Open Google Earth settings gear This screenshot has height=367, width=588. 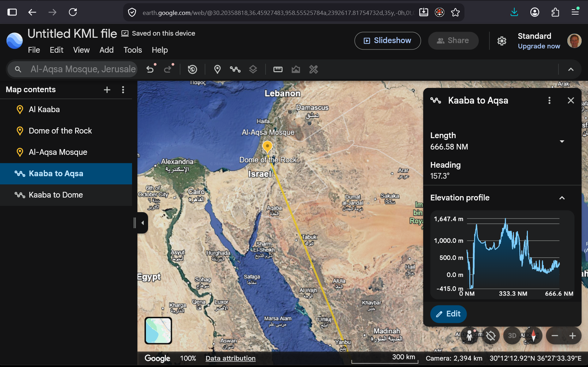coord(502,41)
